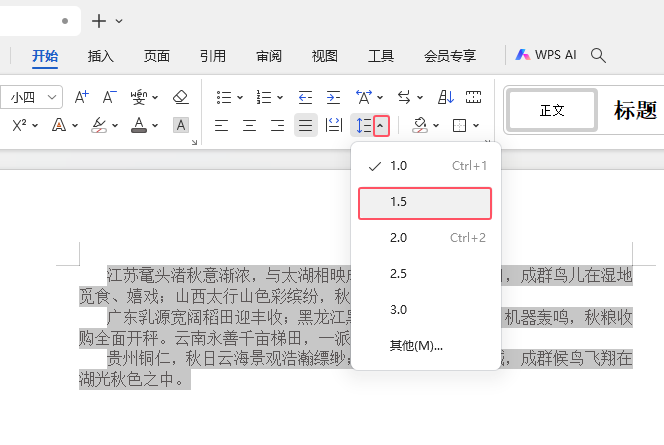The height and width of the screenshot is (445, 664).
Task: Open phonetic guide dropdown arrow
Action: point(155,98)
